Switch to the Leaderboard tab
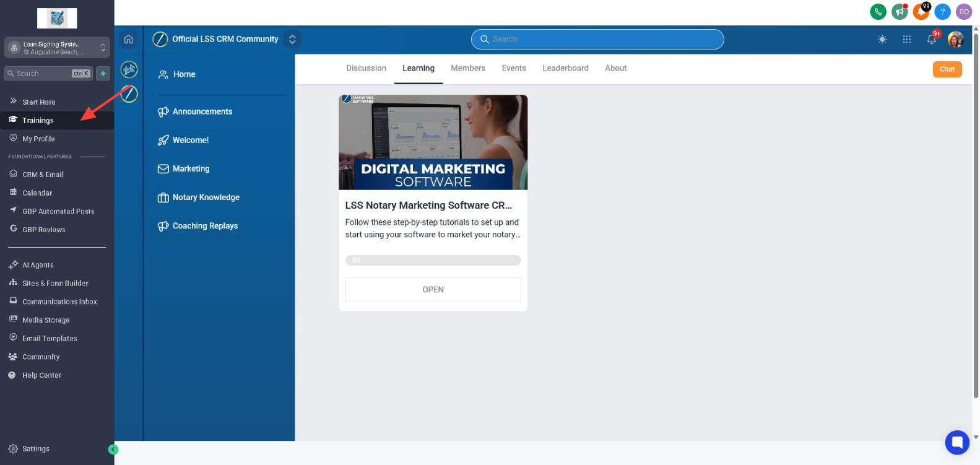This screenshot has width=980, height=465. (x=565, y=68)
